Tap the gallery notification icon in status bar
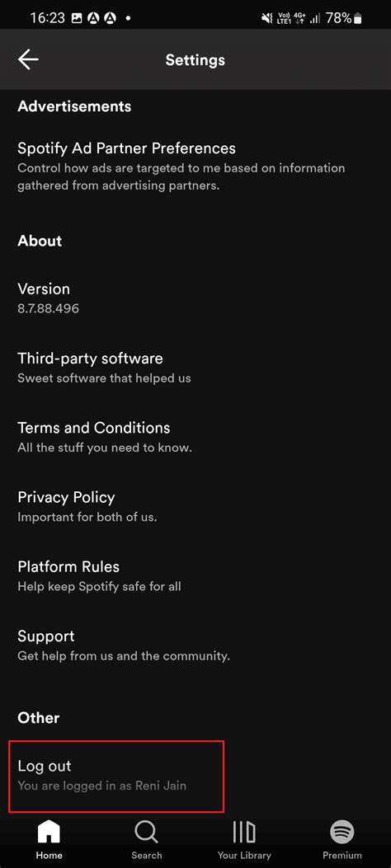 [x=77, y=18]
